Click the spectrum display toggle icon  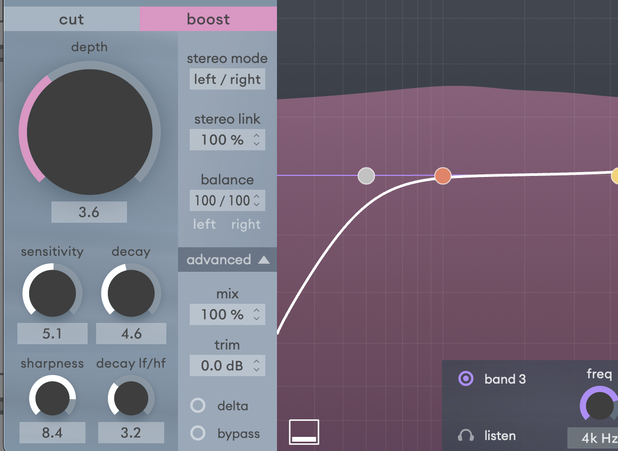tap(304, 431)
